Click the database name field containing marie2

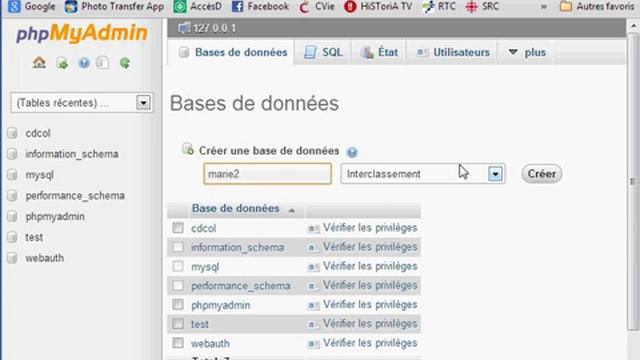tap(268, 174)
